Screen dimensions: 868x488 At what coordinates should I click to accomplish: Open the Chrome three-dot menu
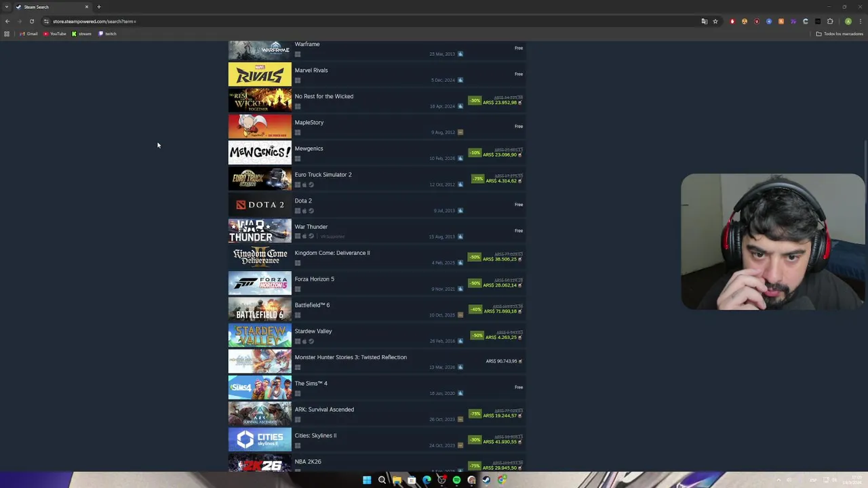859,21
